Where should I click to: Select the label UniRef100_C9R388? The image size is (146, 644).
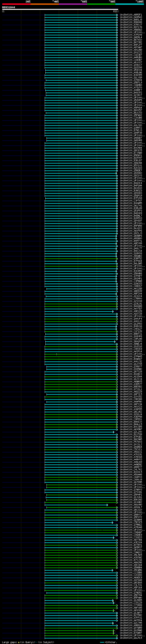point(131,399)
